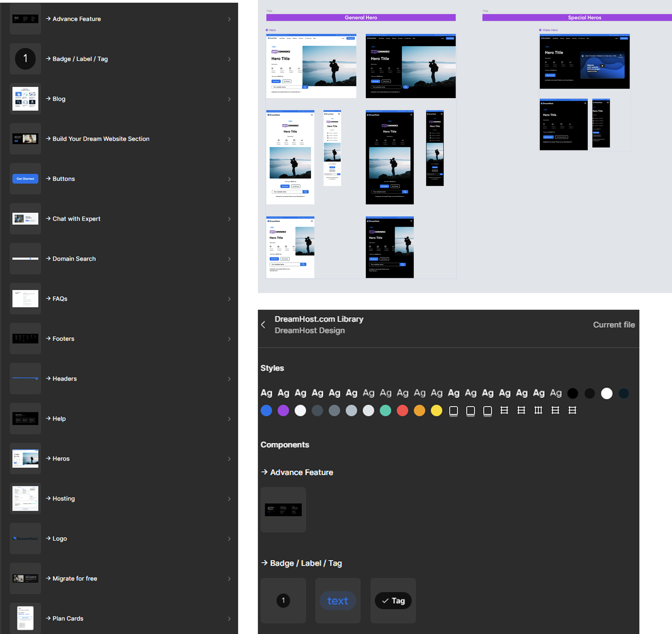Viewport: 672px width, 634px height.
Task: Expand the Blog row chevron
Action: coord(229,99)
